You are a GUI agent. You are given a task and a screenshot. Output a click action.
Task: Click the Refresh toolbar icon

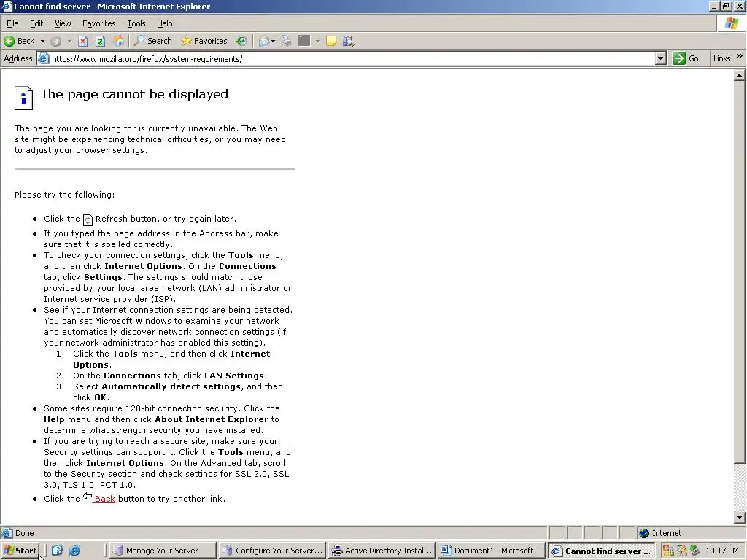[100, 41]
